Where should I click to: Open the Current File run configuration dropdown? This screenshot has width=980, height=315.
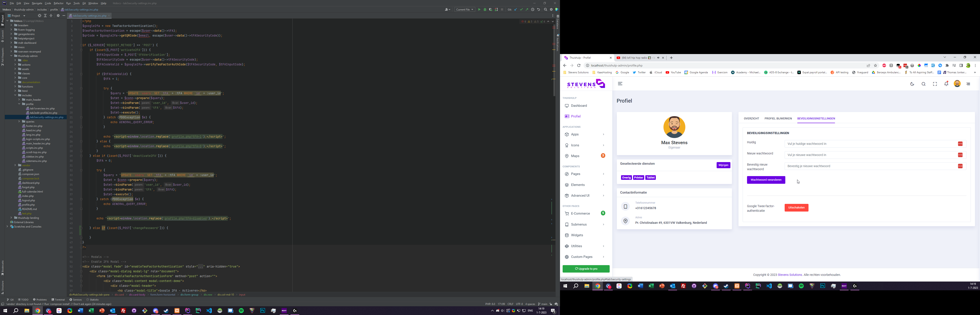[x=464, y=9]
